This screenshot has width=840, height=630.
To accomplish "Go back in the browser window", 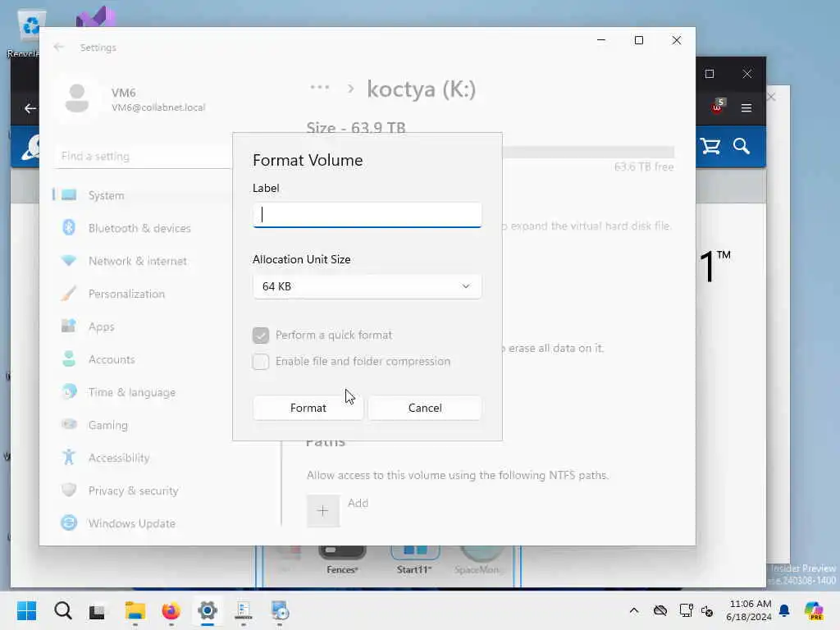I will pos(30,109).
